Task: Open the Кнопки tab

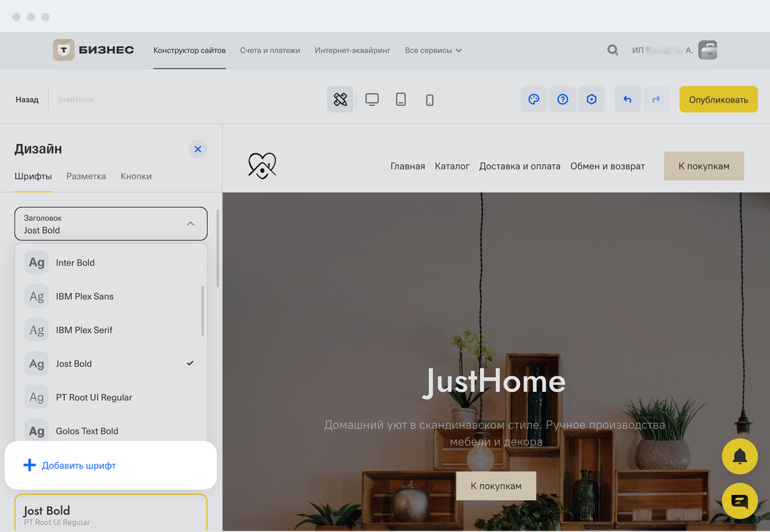Action: click(x=136, y=176)
